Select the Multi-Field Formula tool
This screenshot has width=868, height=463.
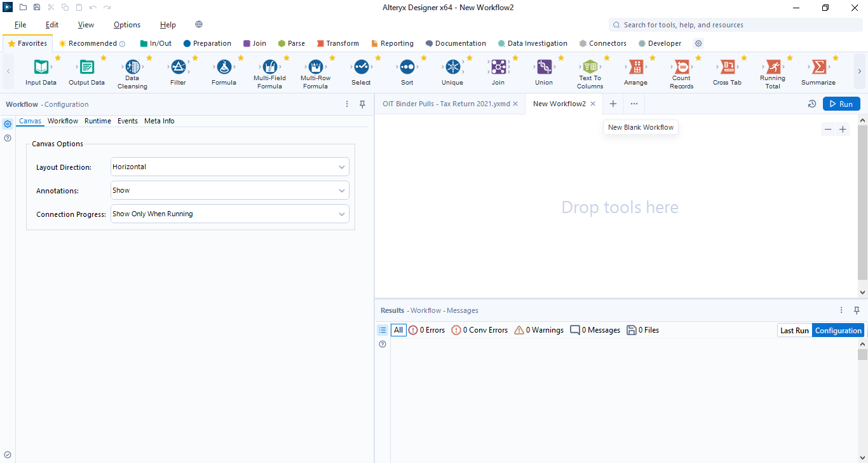[x=269, y=74]
